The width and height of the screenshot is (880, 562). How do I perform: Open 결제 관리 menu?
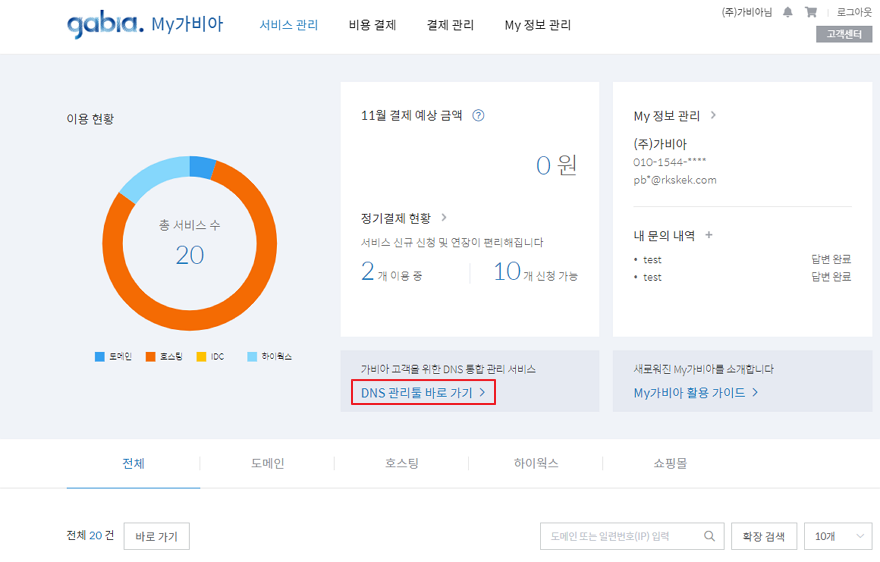(x=450, y=25)
